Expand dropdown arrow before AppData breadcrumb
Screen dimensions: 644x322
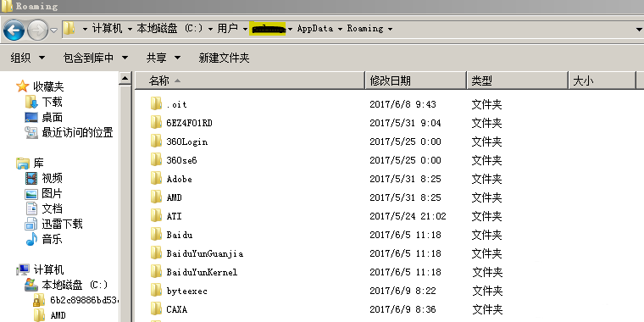291,29
